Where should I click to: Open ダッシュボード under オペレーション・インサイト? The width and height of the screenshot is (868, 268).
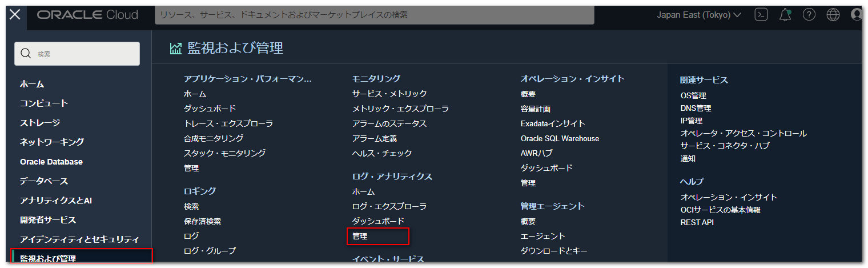pos(546,168)
